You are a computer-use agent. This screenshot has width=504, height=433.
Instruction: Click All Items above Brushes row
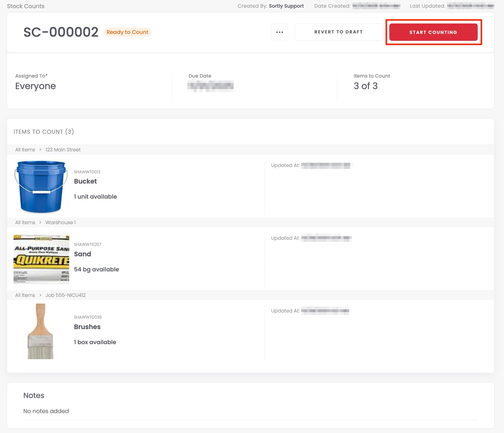tap(25, 295)
